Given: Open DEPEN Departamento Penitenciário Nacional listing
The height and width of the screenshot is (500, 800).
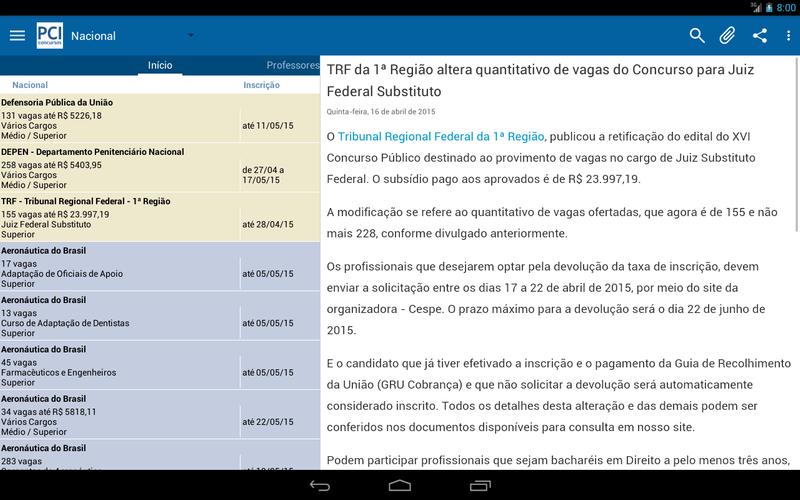Looking at the screenshot, I should click(120, 169).
